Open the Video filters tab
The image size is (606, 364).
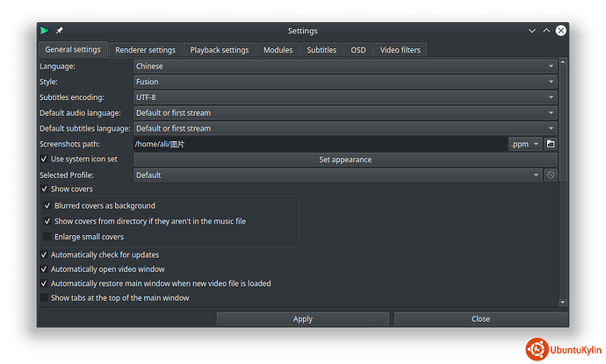click(x=400, y=50)
